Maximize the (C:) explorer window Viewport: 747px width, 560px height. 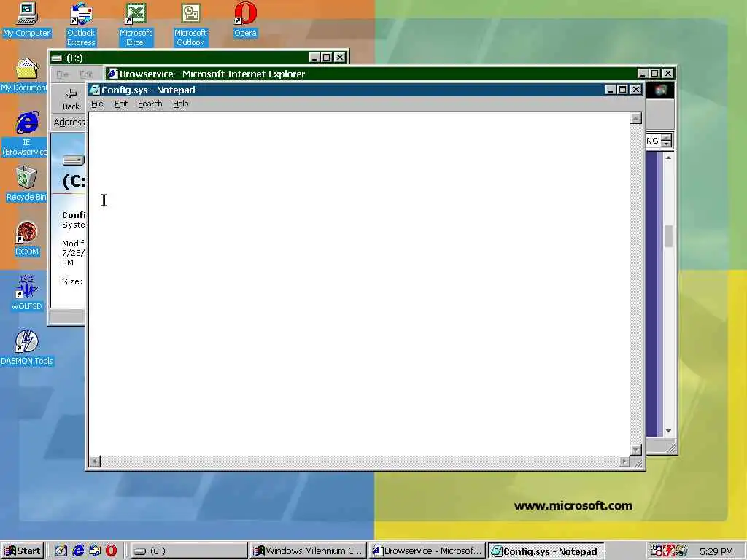(x=326, y=58)
